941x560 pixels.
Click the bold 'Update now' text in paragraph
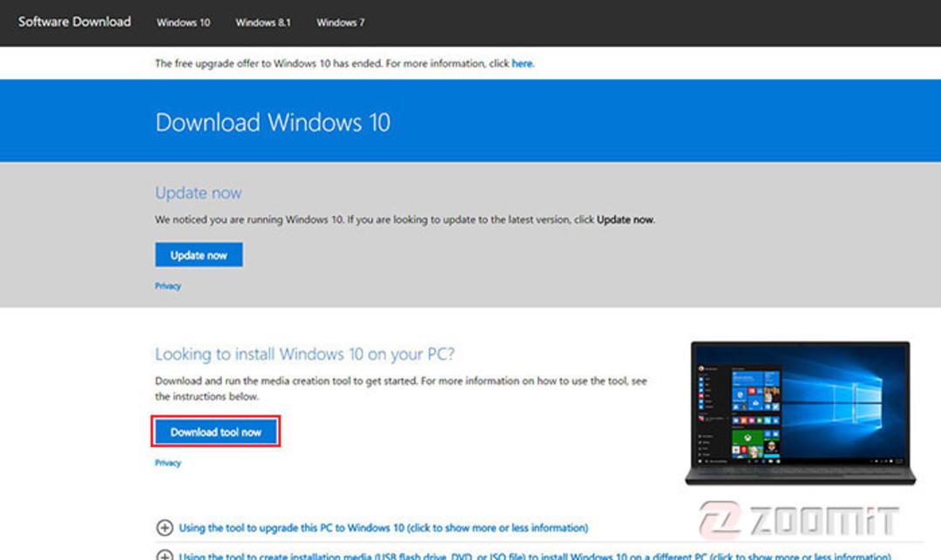pyautogui.click(x=625, y=219)
